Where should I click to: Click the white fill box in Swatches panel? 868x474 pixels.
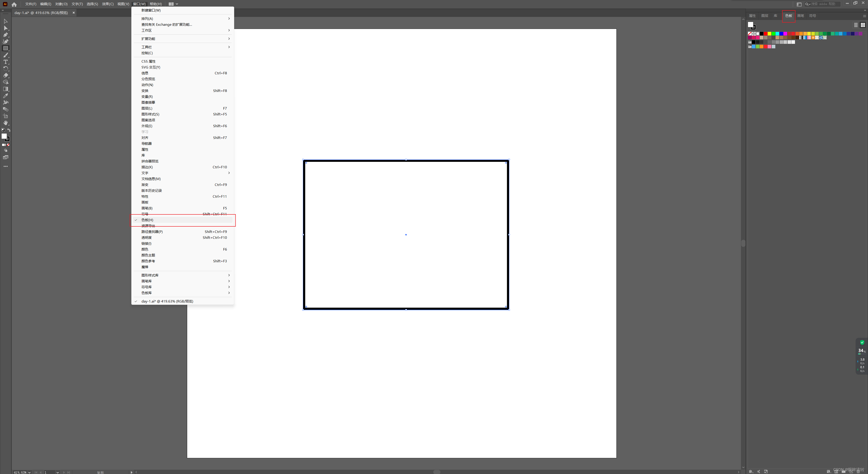tap(750, 25)
